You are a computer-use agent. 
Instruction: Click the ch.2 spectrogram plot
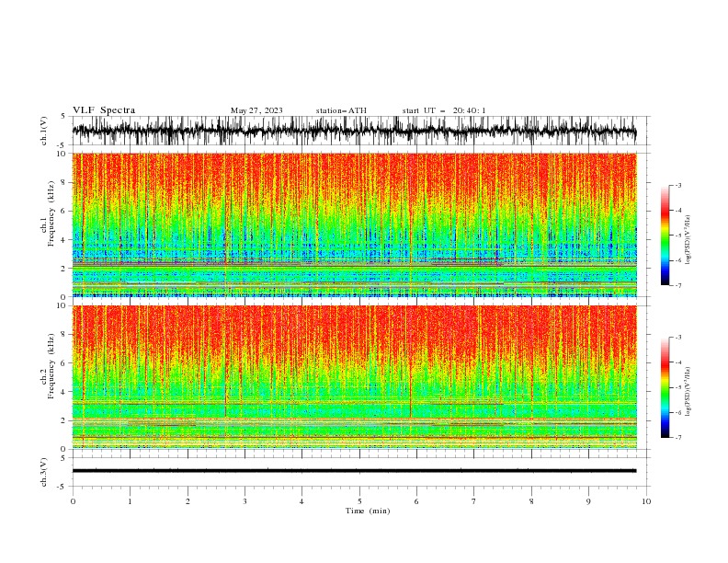355,377
